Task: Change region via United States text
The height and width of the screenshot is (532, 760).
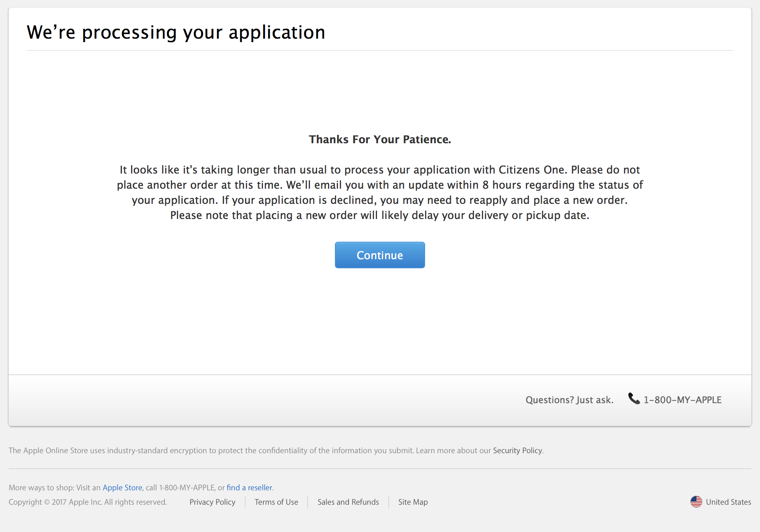Action: coord(728,502)
